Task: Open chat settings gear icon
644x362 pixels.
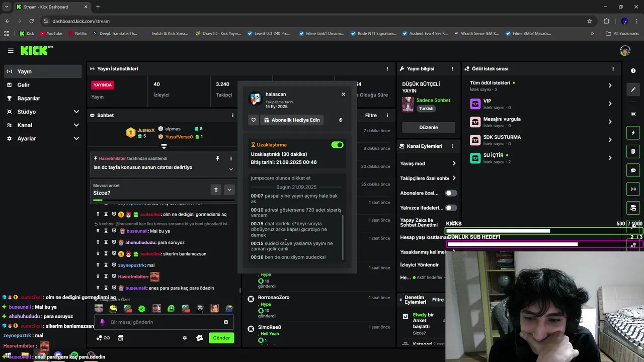Action: 185,338
